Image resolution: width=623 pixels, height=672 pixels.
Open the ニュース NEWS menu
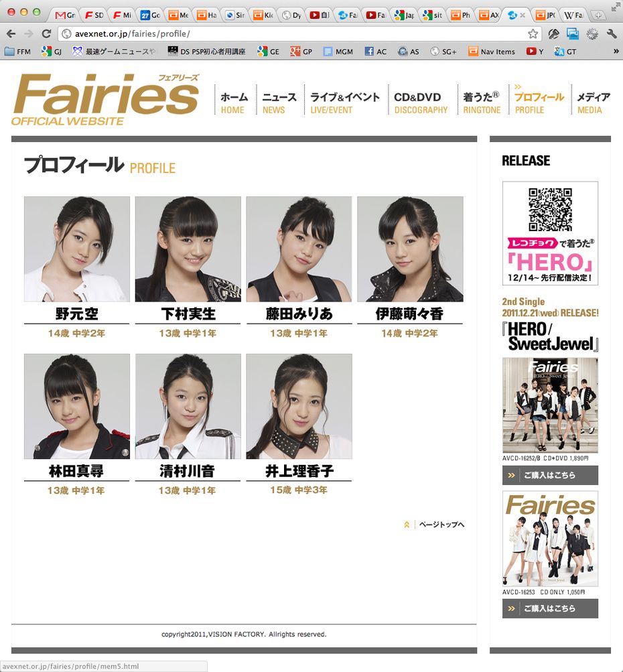pos(279,103)
